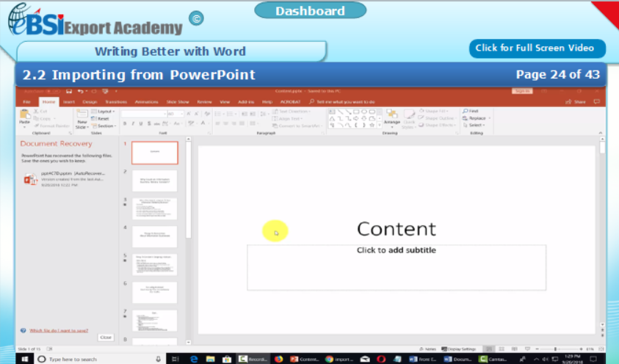This screenshot has width=619, height=364.
Task: Collapse the ribbon with the chevron arrow
Action: coord(601,133)
